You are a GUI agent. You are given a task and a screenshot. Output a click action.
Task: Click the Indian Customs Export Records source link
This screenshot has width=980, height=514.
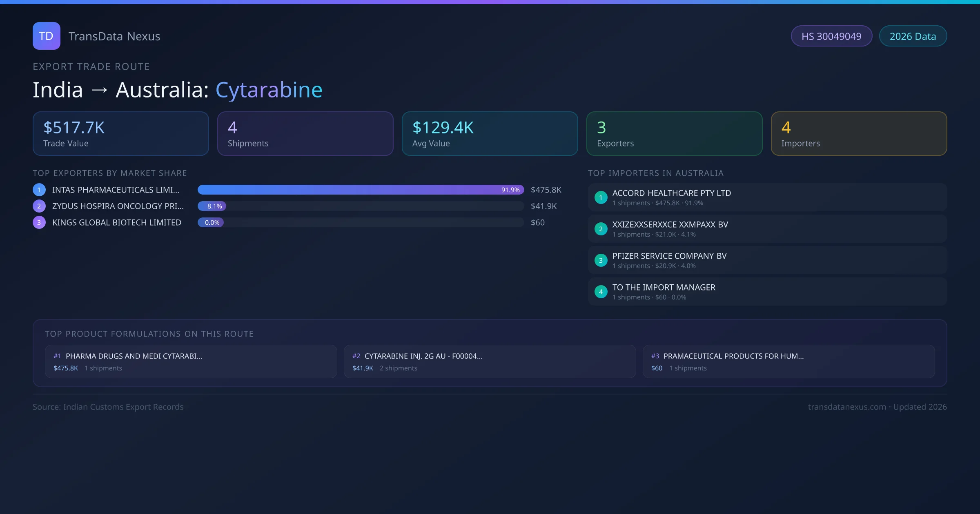(x=108, y=407)
